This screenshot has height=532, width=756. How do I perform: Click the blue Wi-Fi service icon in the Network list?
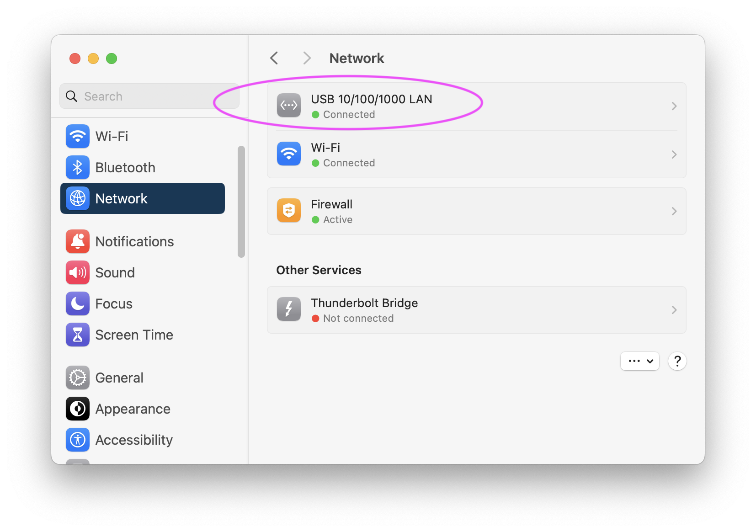(x=289, y=154)
